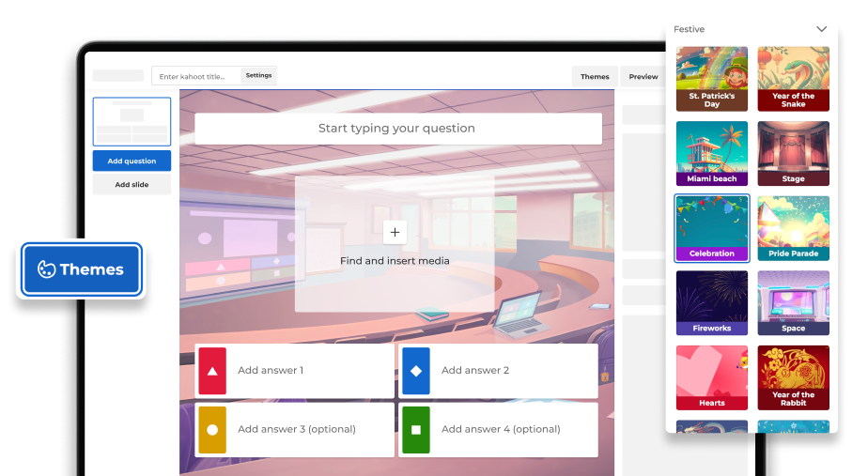Image resolution: width=868 pixels, height=476 pixels.
Task: Open the Themes tab in the toolbar
Action: click(x=595, y=76)
